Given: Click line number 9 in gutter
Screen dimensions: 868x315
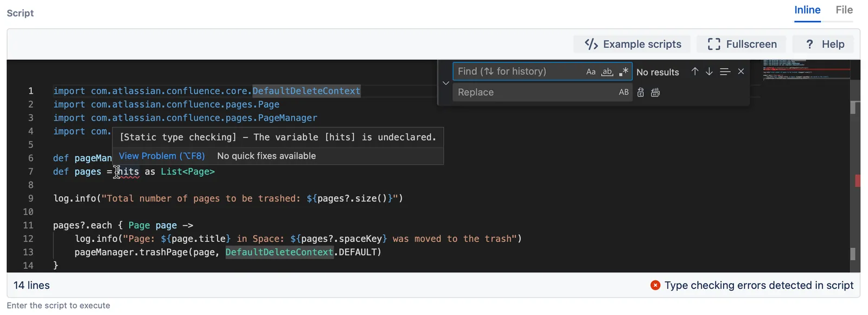Looking at the screenshot, I should click(x=30, y=198).
